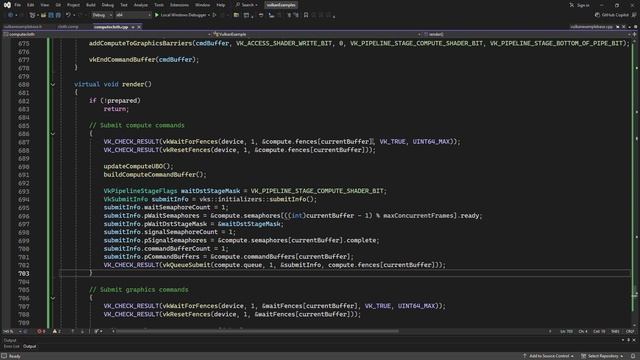Open GitHub Copilot from the toolbar
640x360 pixels.
point(612,15)
